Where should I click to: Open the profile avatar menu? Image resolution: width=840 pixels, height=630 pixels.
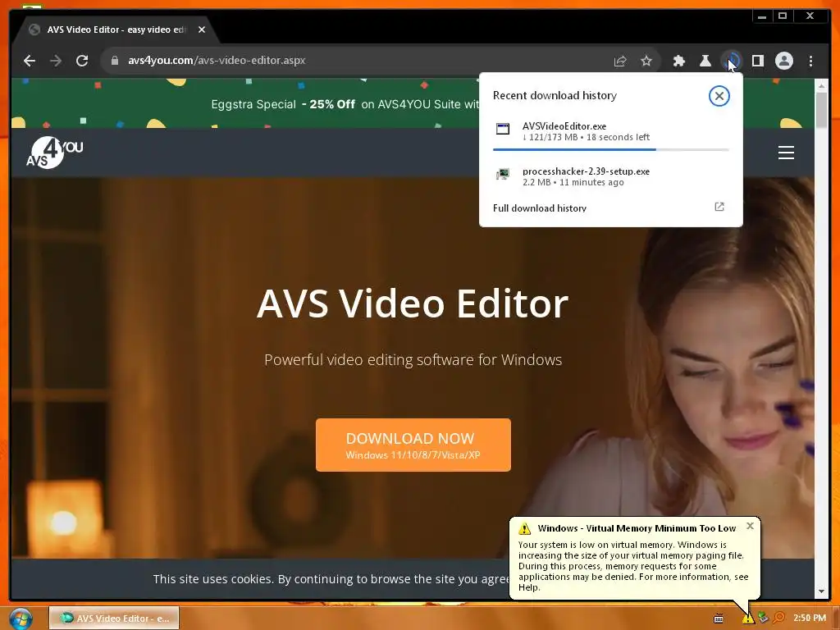point(783,61)
